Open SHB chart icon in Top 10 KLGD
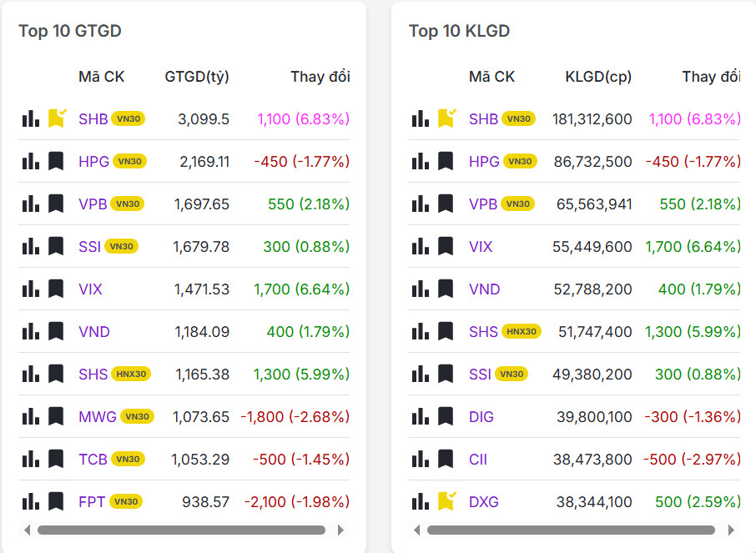This screenshot has width=756, height=553. (x=421, y=118)
